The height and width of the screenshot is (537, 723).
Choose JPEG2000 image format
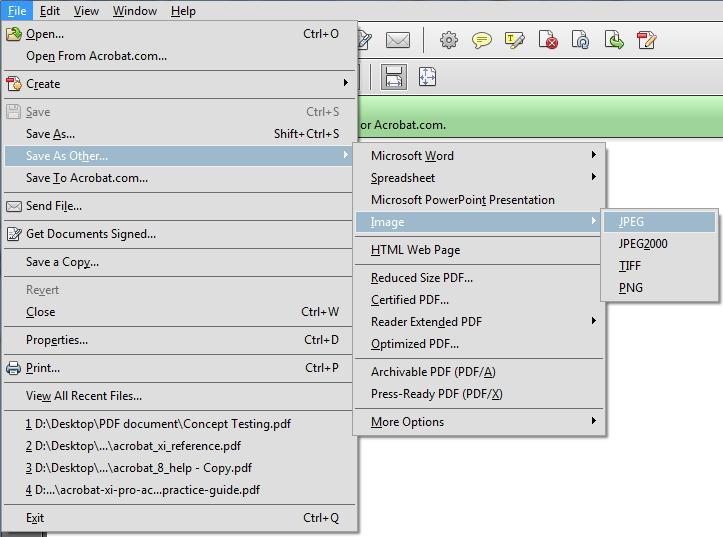[659, 244]
